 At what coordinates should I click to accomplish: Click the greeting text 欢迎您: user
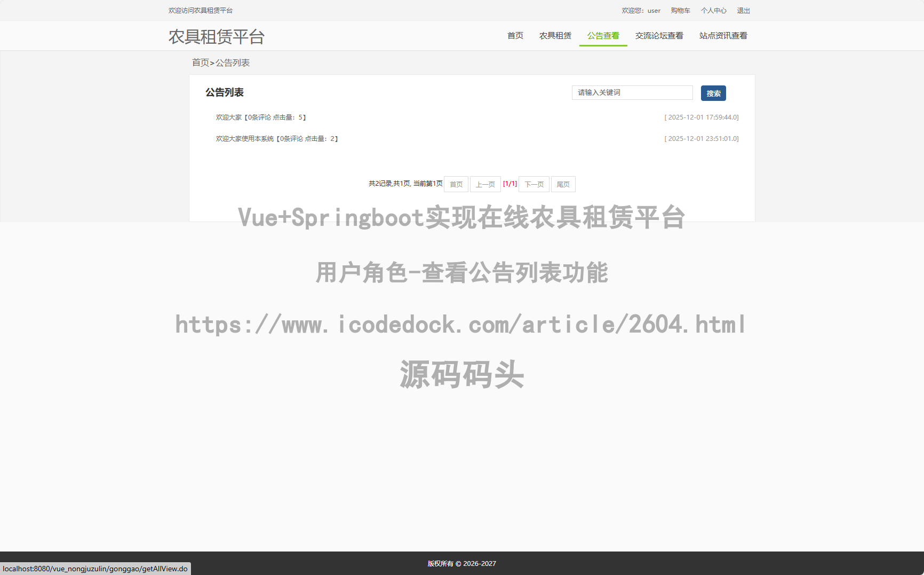[x=640, y=10]
